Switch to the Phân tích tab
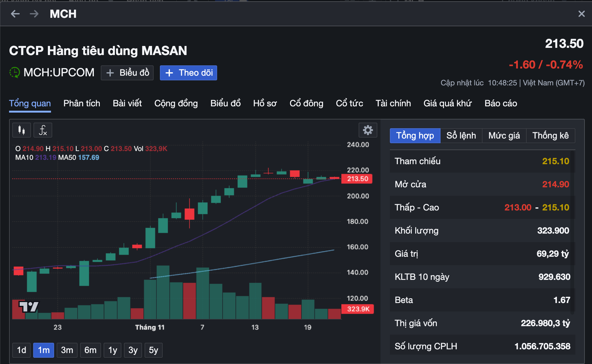The image size is (592, 364). pos(82,103)
